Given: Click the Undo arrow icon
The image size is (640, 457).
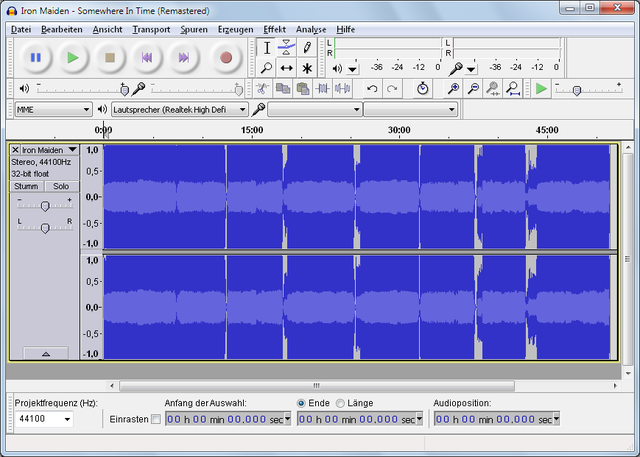Looking at the screenshot, I should tap(372, 89).
